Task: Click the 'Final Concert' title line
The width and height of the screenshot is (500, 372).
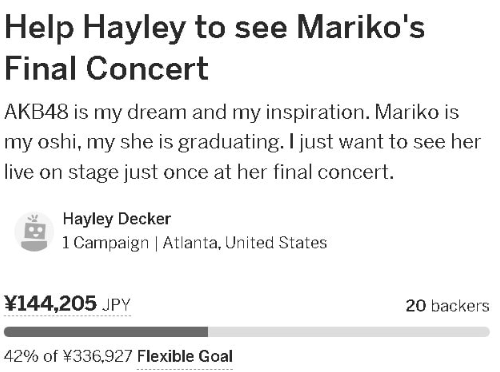Action: [107, 68]
